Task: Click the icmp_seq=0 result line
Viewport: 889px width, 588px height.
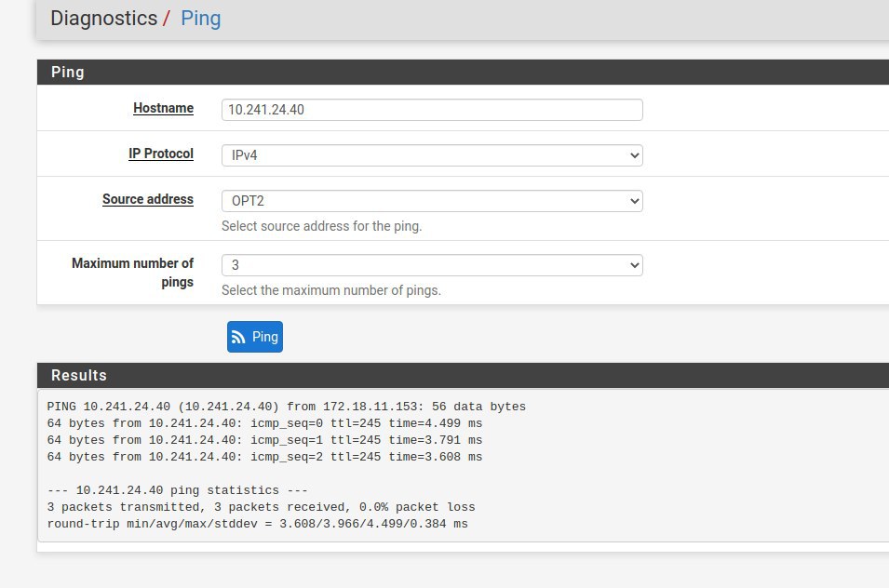Action: tap(264, 423)
